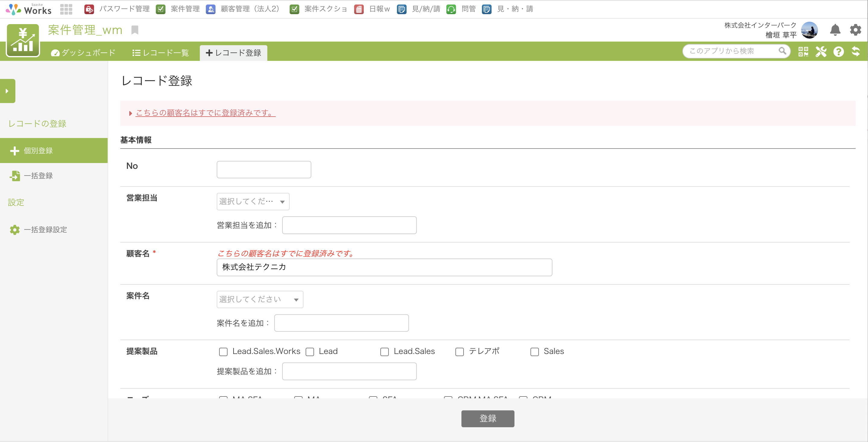Image resolution: width=868 pixels, height=442 pixels.
Task: Click the 顧客名 field with 株式会社テクニカ
Action: pyautogui.click(x=384, y=267)
